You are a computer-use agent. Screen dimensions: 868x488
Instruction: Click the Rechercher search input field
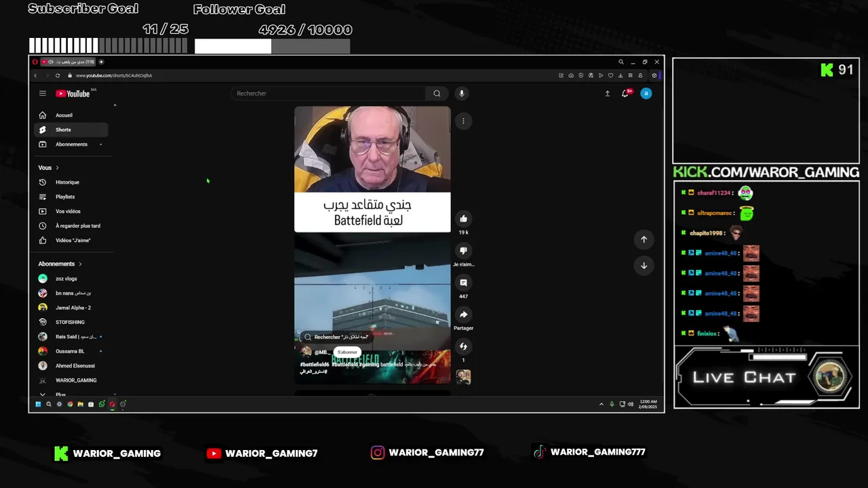(329, 94)
